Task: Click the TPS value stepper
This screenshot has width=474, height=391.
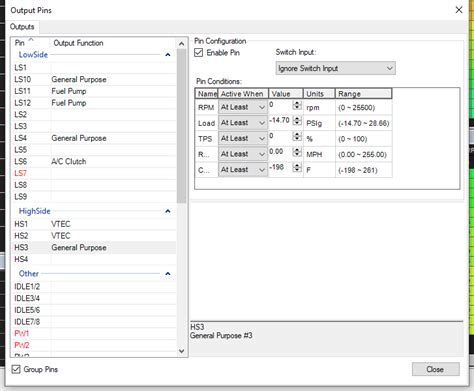Action: coord(297,136)
